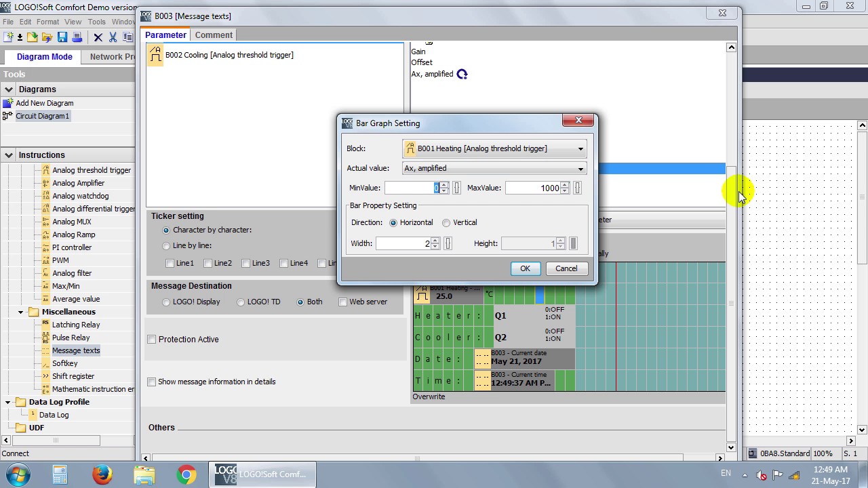Click the Width input field
Viewport: 868px width, 488px height.
pyautogui.click(x=403, y=243)
